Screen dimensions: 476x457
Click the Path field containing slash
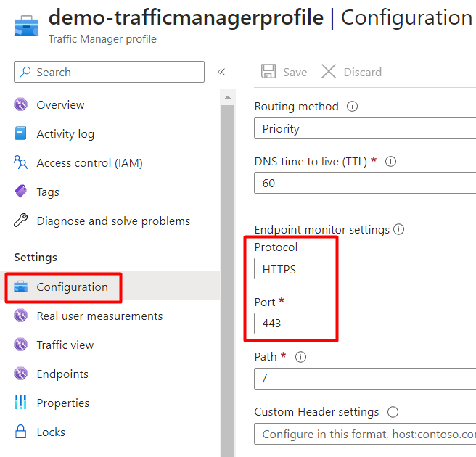click(365, 379)
